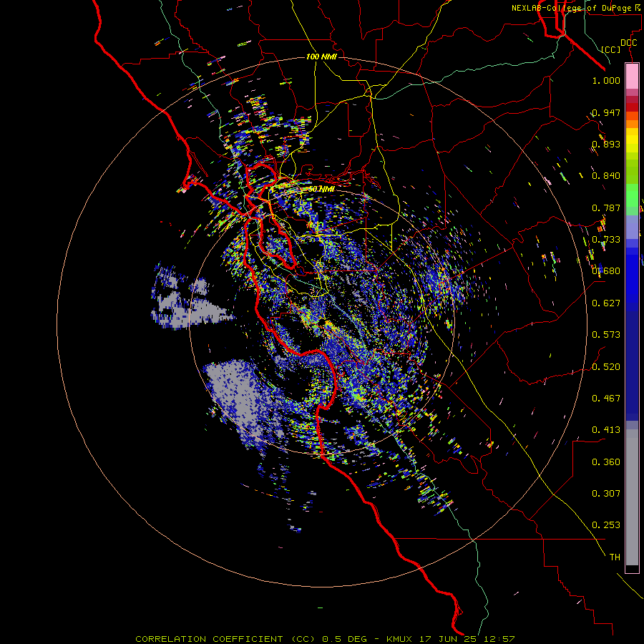This screenshot has height=644, width=644.
Task: Click the 0.520 legend value
Action: point(606,367)
